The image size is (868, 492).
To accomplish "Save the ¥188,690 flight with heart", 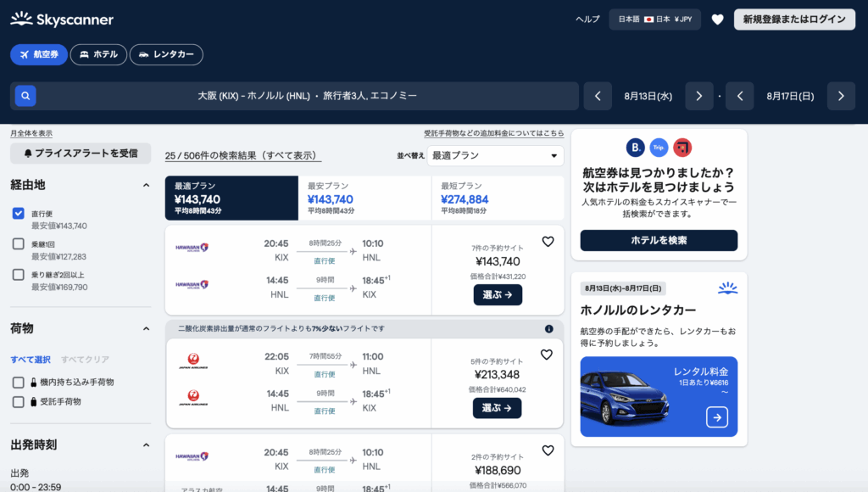I will tap(548, 450).
